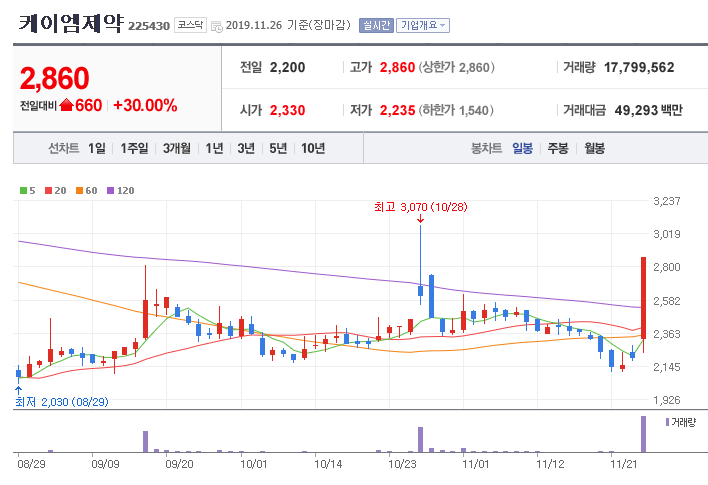This screenshot has height=485, width=708.
Task: Switch to 월봉 candlestick chart
Action: (x=594, y=148)
